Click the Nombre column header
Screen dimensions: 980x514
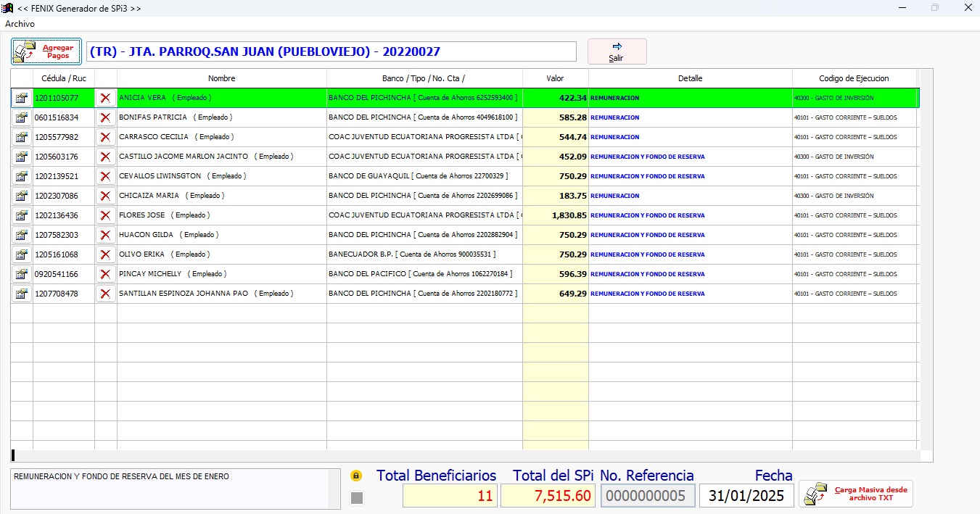221,78
